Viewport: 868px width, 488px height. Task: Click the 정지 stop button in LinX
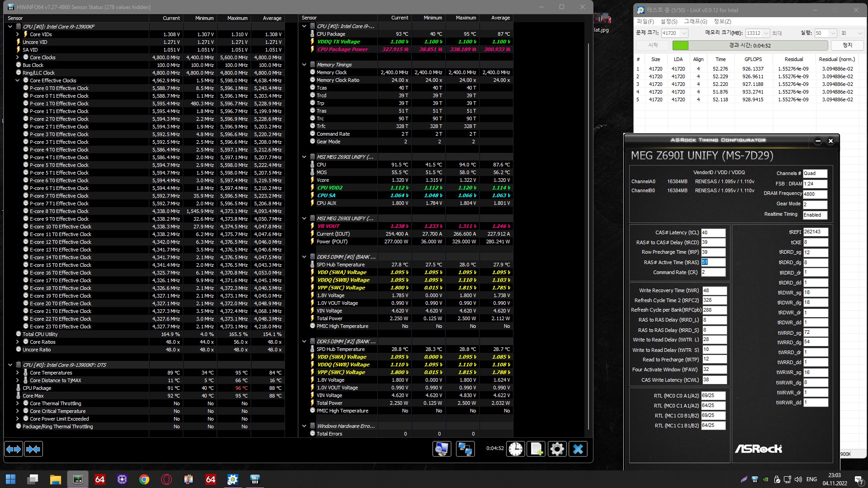point(847,45)
